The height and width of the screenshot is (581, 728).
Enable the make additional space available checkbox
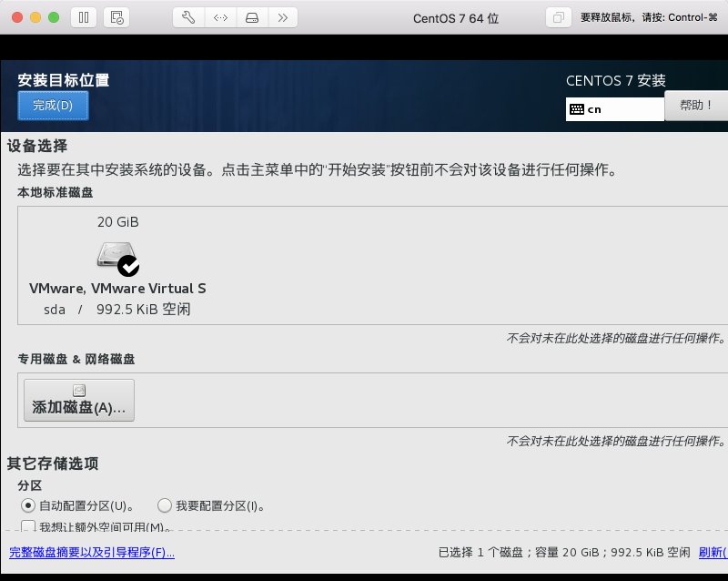point(28,526)
